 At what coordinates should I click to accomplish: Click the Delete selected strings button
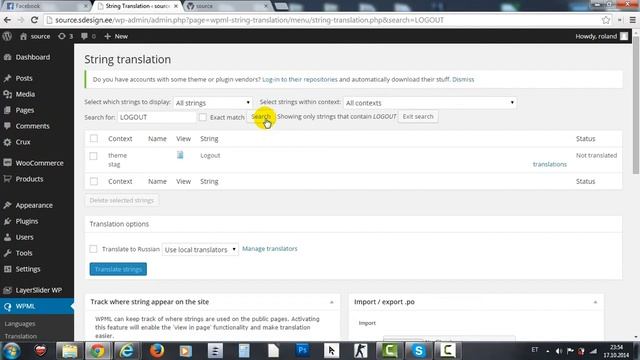coord(122,200)
